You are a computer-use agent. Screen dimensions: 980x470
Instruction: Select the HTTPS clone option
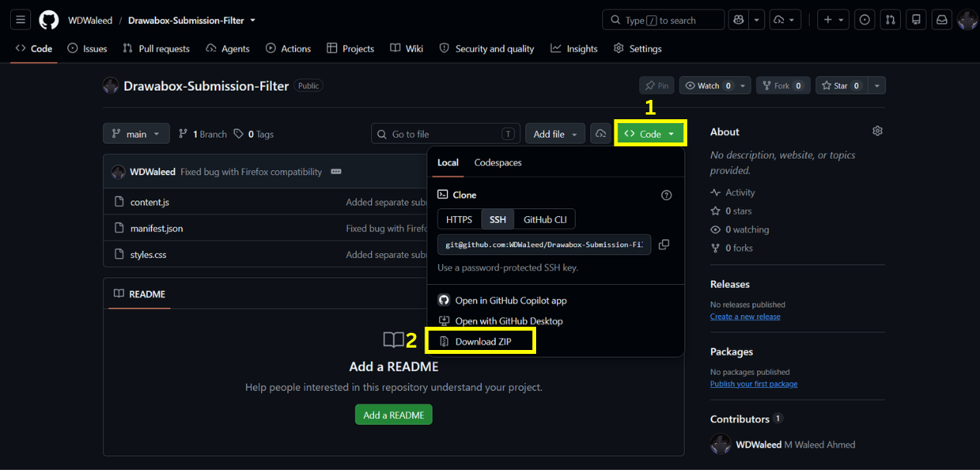(459, 220)
